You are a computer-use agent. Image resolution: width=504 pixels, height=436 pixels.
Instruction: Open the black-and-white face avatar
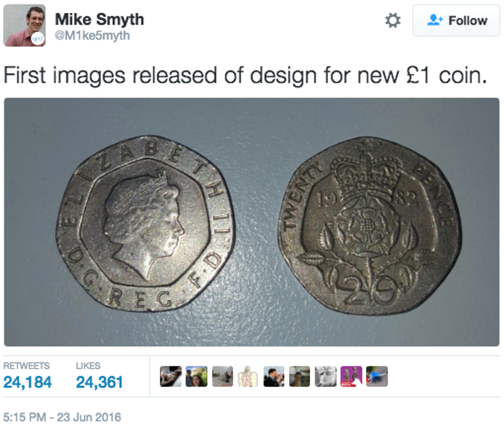[325, 376]
